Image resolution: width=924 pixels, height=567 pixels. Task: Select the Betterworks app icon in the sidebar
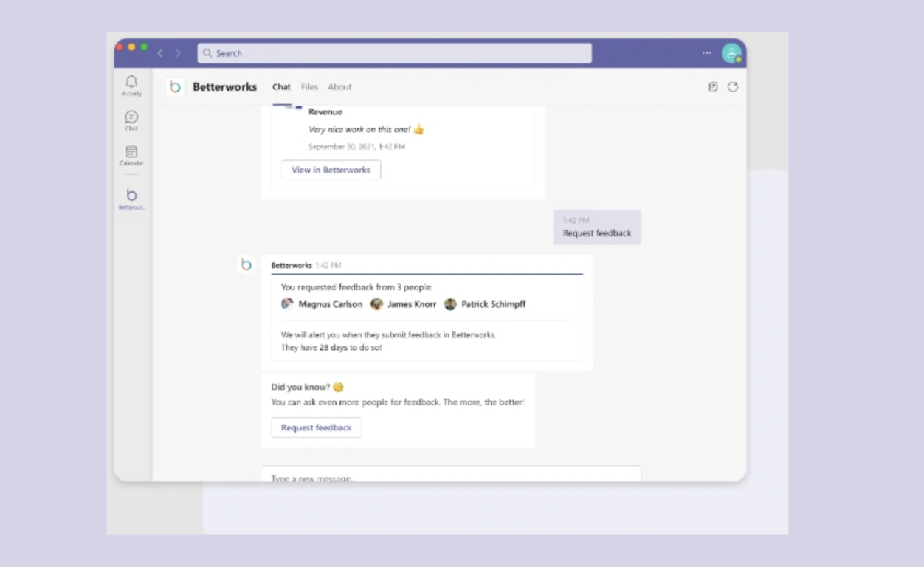click(x=131, y=197)
